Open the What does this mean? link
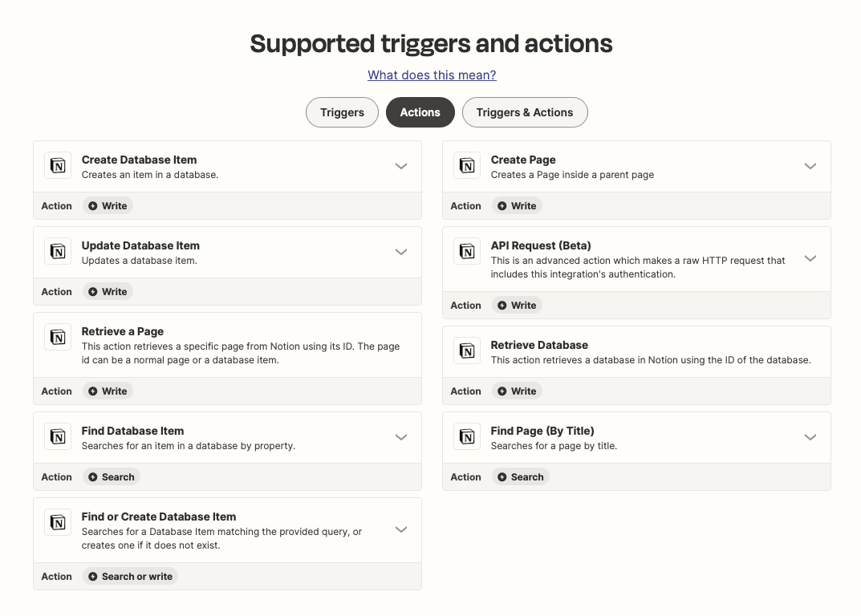This screenshot has height=616, width=861. 432,75
